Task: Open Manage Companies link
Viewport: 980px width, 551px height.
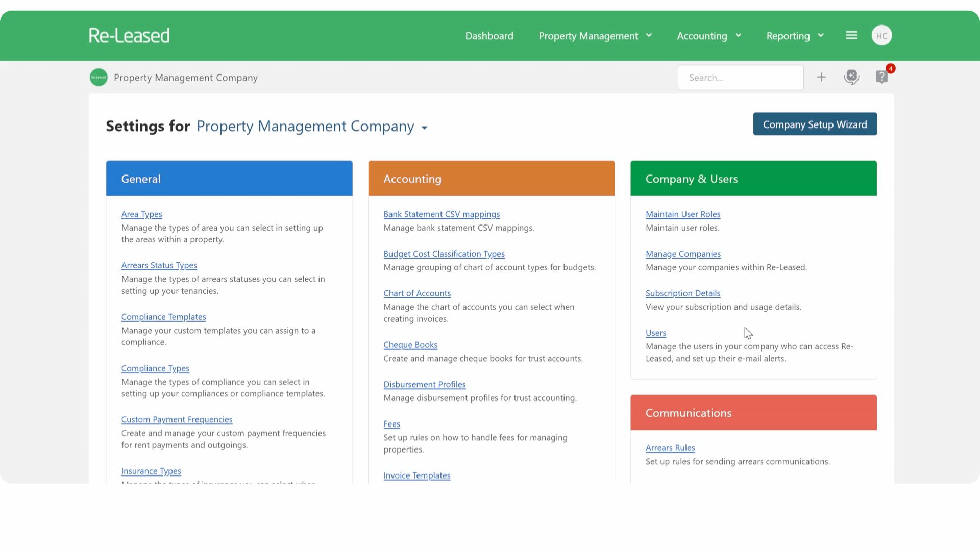Action: coord(683,254)
